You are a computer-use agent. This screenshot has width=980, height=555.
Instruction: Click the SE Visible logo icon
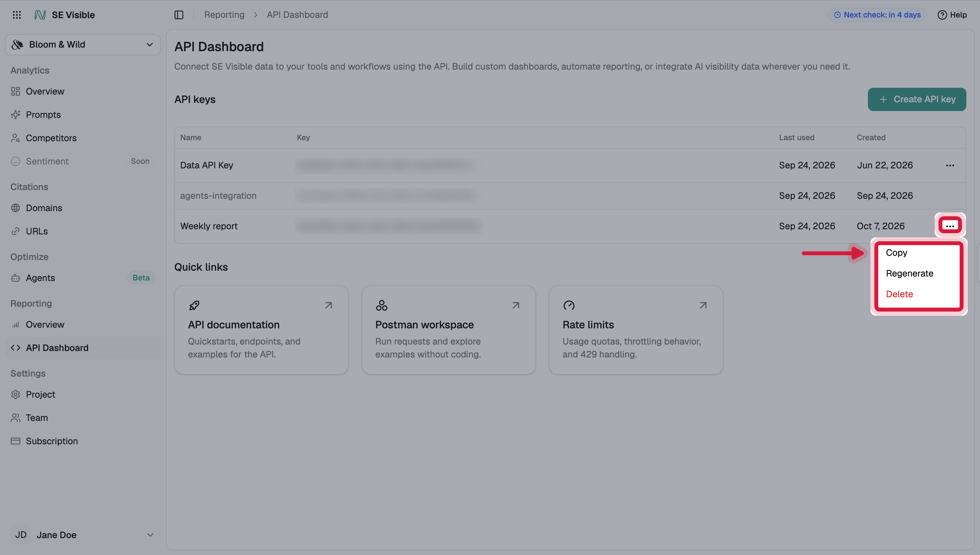(x=40, y=15)
